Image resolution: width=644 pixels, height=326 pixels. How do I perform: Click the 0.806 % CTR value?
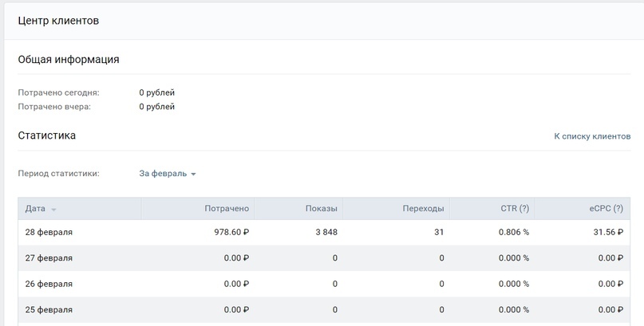[514, 232]
